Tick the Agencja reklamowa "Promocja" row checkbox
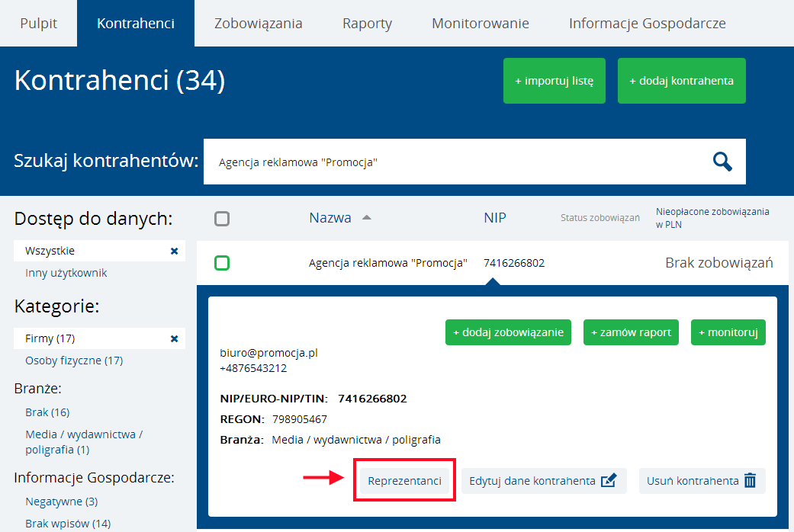The width and height of the screenshot is (794, 532). coord(222,263)
